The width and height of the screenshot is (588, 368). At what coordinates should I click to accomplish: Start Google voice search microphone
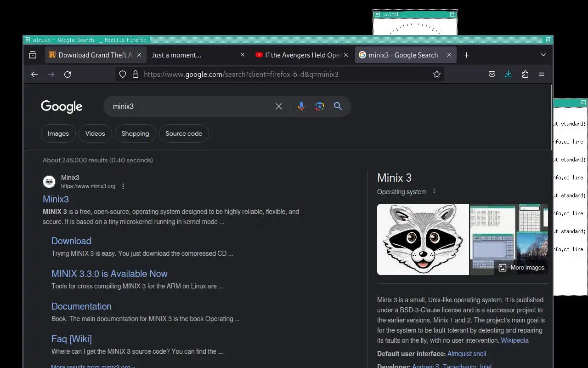[x=301, y=106]
